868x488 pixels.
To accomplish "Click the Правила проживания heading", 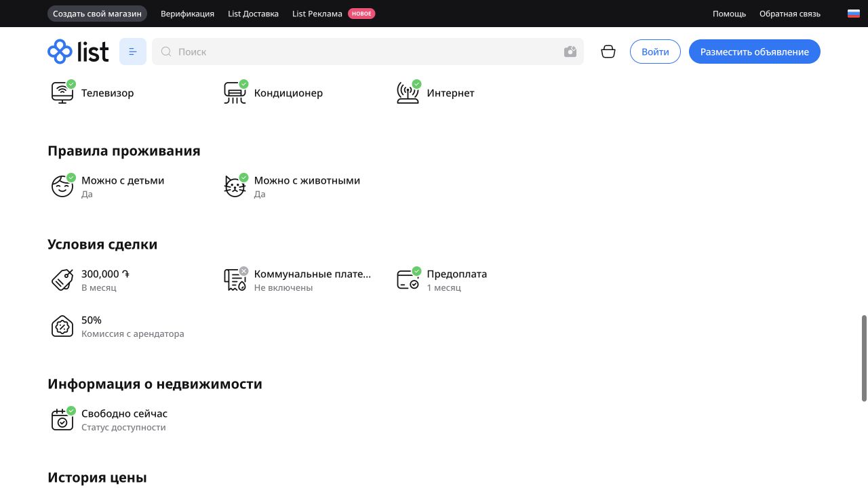I will (x=124, y=150).
